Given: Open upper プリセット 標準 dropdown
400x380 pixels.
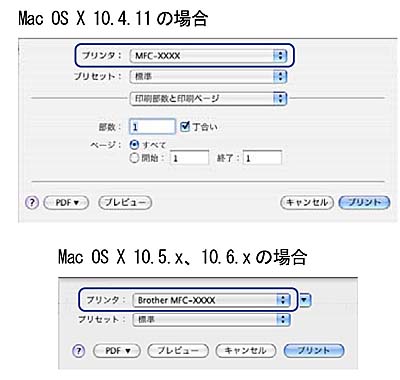Looking at the screenshot, I should pyautogui.click(x=208, y=76).
